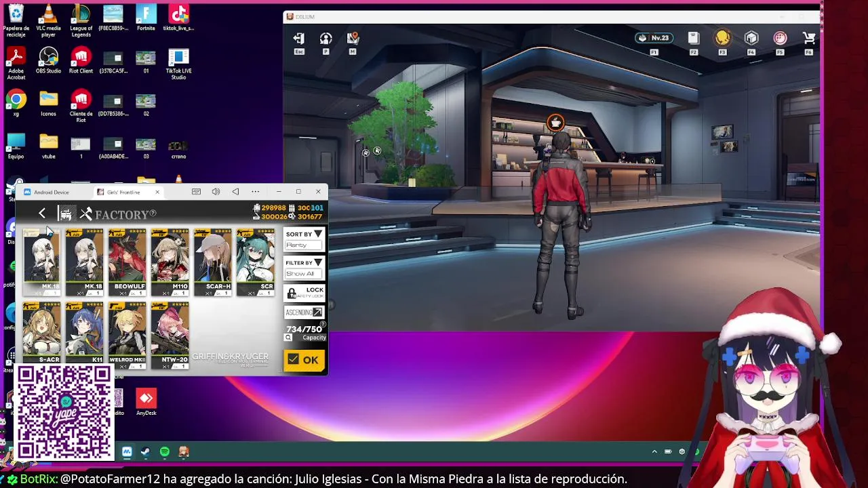Toggle the Safety Lock button

[304, 293]
